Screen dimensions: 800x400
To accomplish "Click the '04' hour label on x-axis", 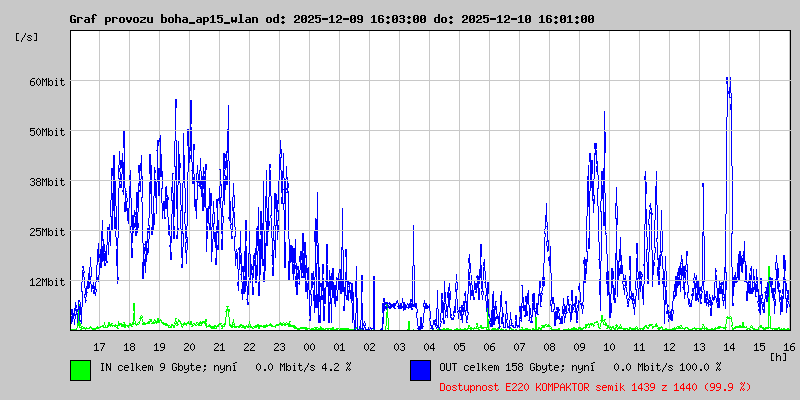I will pos(429,347).
